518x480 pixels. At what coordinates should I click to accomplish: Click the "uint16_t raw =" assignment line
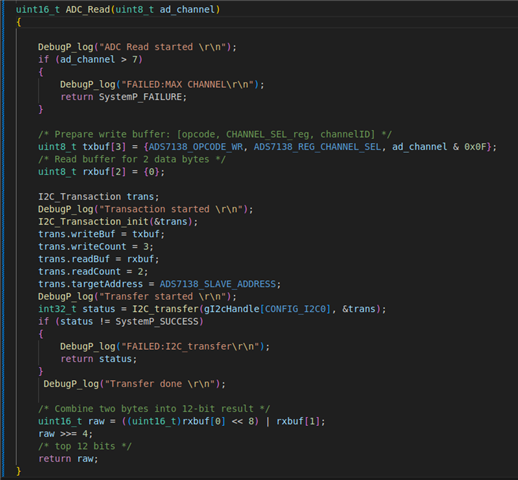(x=182, y=421)
